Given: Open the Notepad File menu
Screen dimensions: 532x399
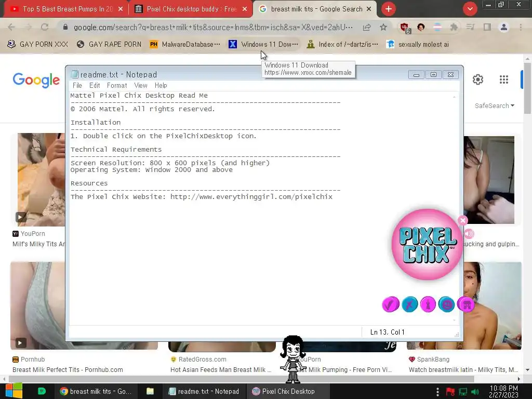Looking at the screenshot, I should [77, 86].
